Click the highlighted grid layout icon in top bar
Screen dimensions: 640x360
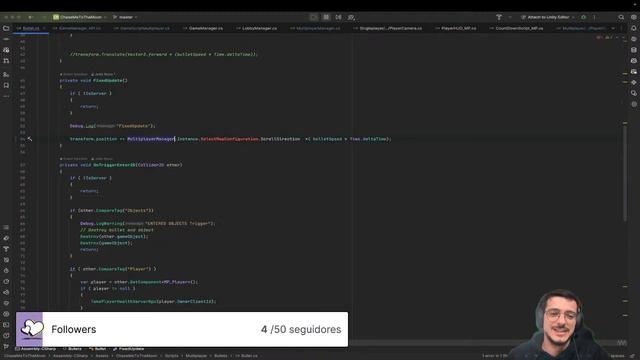pyautogui.click(x=326, y=17)
